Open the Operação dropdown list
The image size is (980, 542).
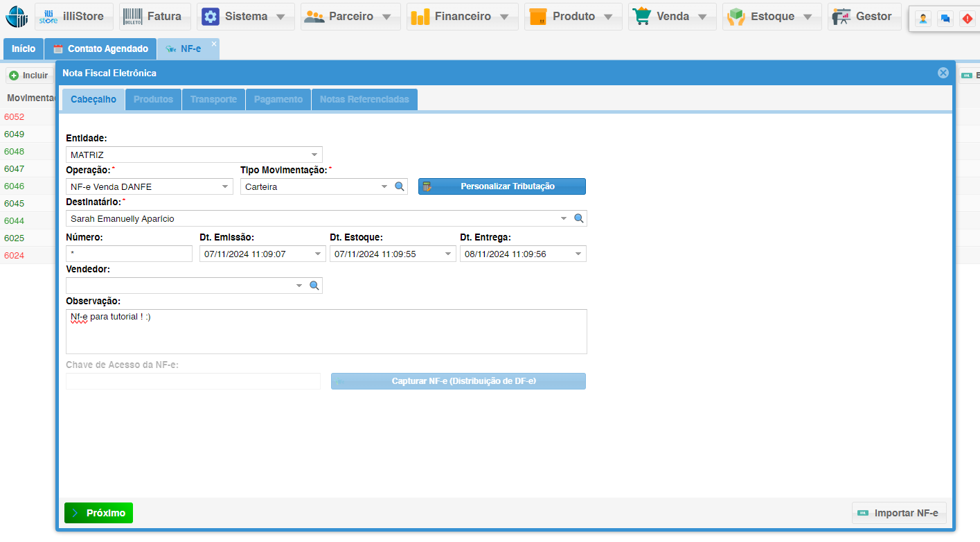225,186
